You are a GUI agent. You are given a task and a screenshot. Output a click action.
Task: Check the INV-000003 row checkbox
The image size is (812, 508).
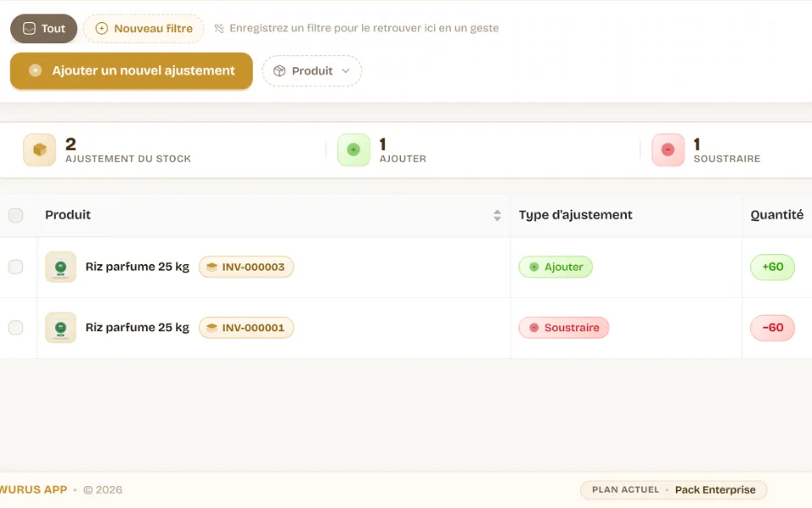click(15, 267)
